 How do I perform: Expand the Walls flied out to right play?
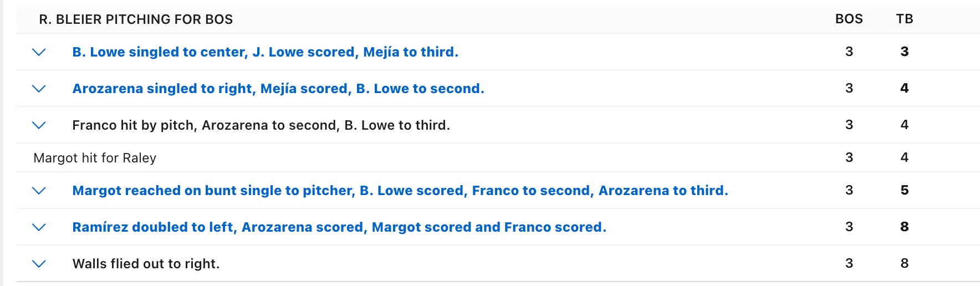point(39,264)
